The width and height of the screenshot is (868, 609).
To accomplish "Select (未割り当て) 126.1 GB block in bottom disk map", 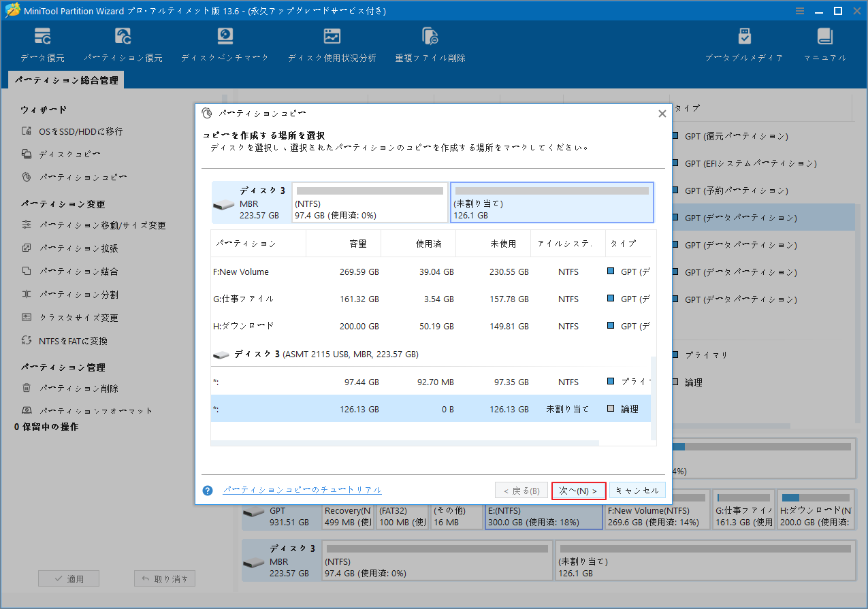I will click(706, 561).
